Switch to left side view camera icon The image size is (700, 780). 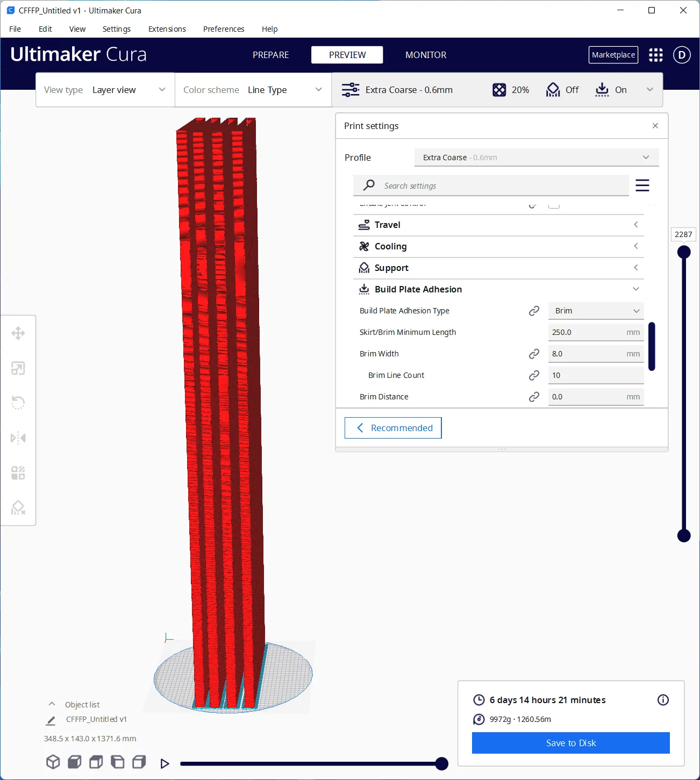coord(118,762)
